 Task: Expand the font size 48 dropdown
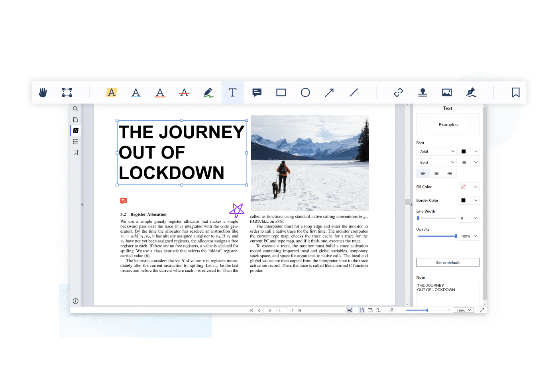point(469,162)
